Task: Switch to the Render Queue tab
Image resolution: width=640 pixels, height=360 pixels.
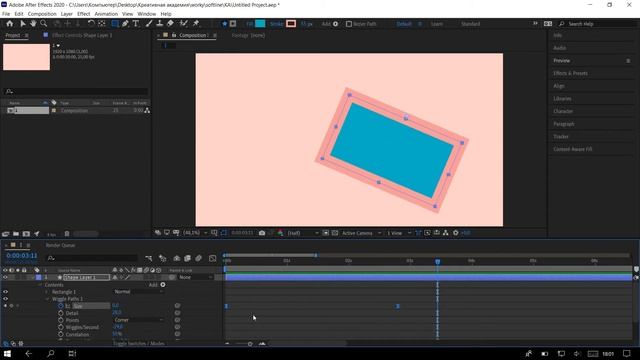Action: click(x=60, y=245)
